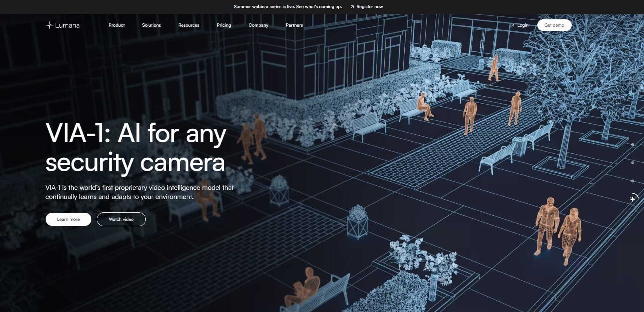Click the arrow icon beside Register now

352,7
